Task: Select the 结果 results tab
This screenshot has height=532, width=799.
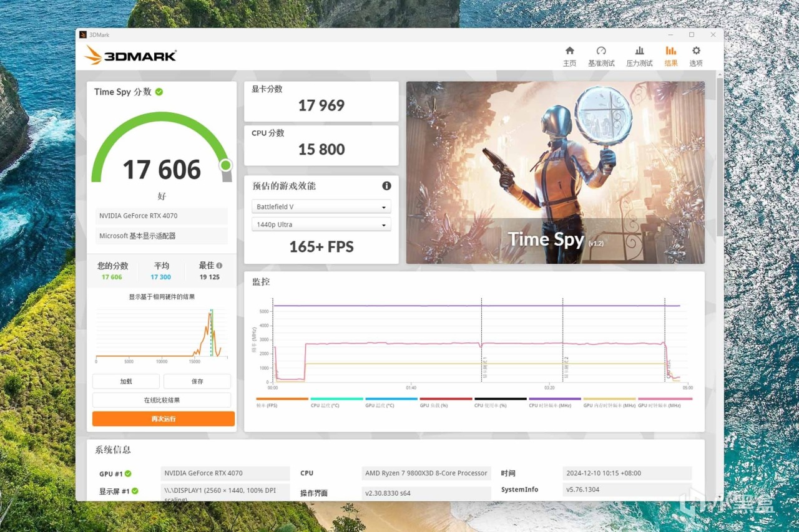Action: click(671, 56)
